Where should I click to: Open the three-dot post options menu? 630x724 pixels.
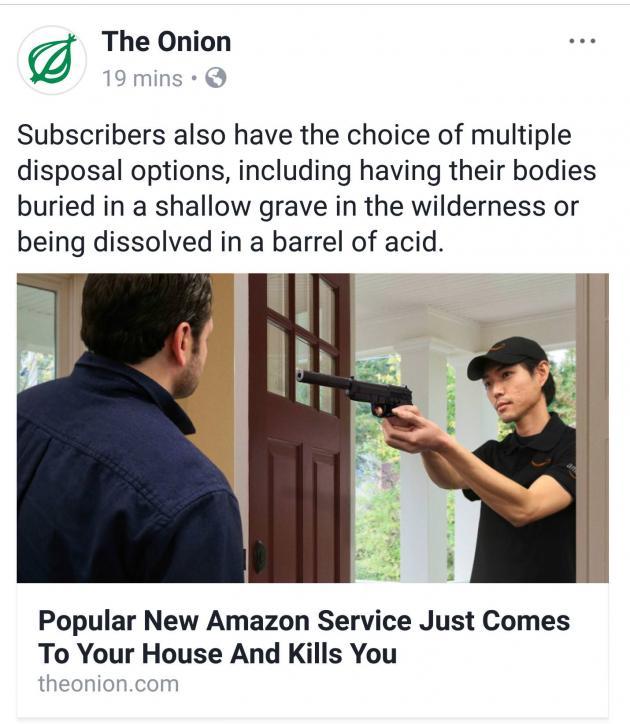point(582,42)
